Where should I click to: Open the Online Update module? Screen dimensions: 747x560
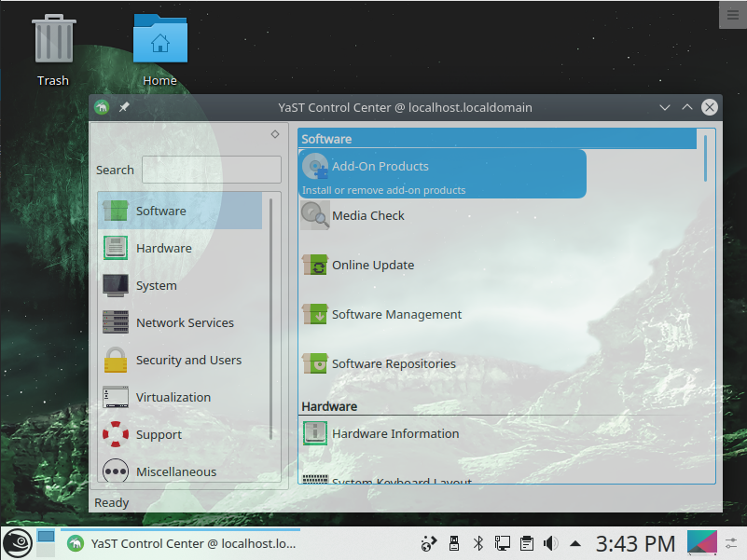click(372, 266)
